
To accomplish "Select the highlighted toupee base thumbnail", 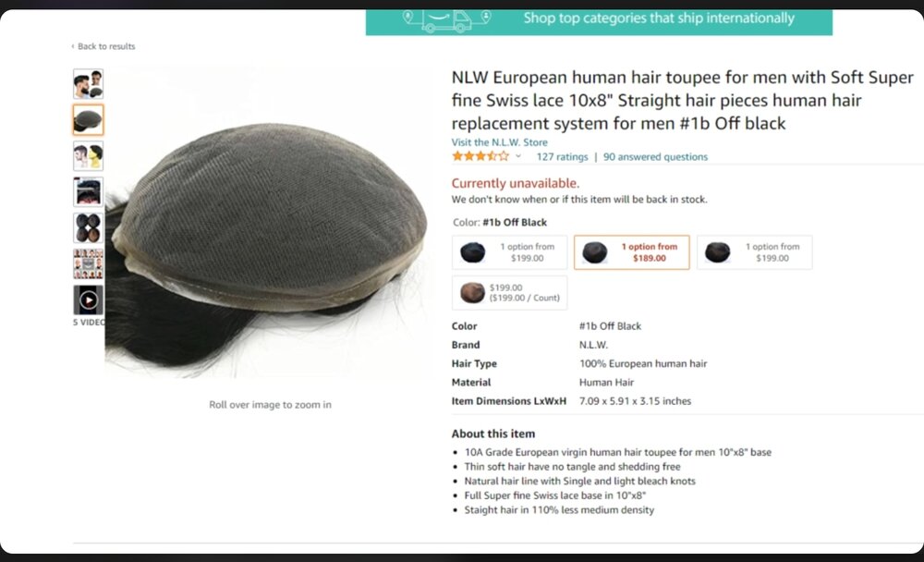I will [89, 120].
